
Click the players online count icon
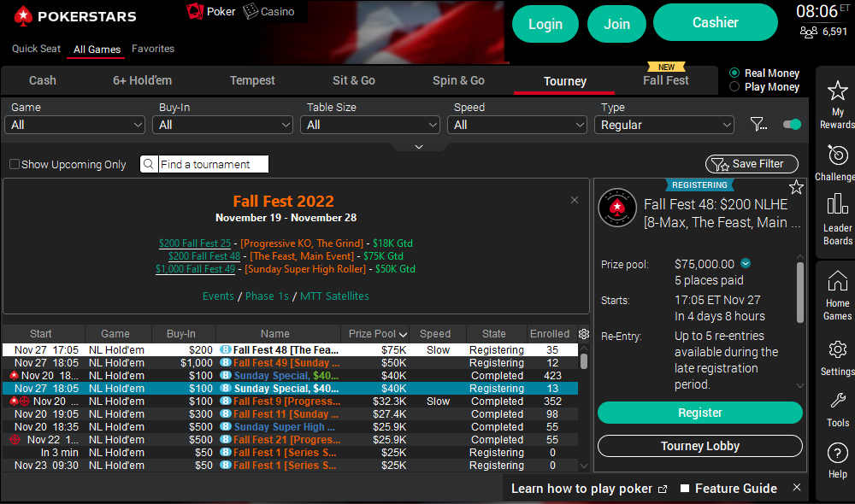point(808,32)
